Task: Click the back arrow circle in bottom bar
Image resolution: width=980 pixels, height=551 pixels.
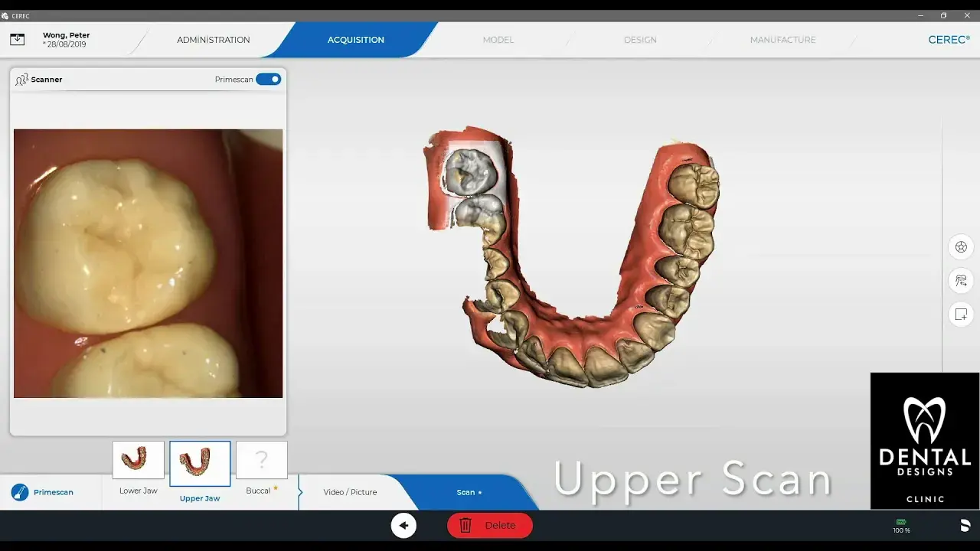Action: pyautogui.click(x=403, y=526)
